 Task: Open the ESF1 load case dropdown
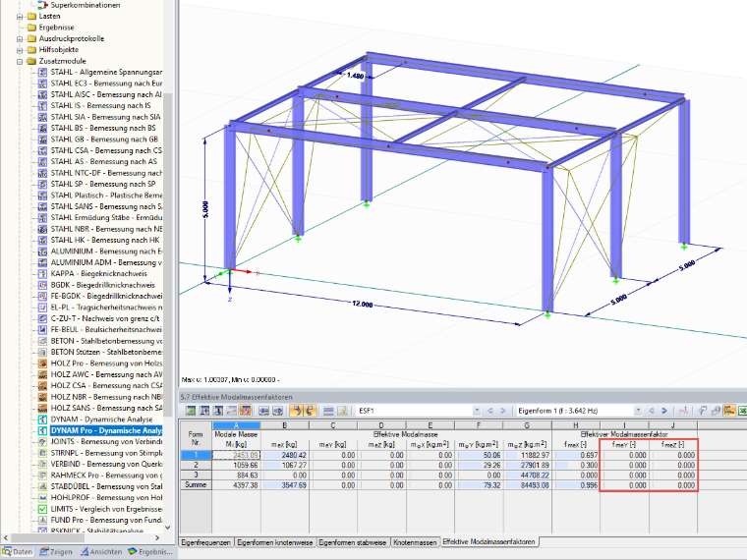477,411
